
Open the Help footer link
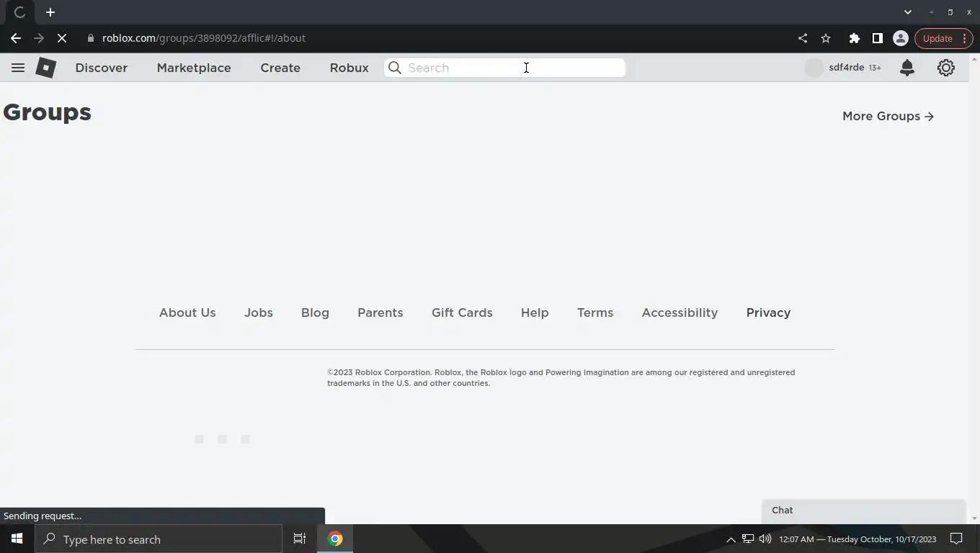point(535,313)
